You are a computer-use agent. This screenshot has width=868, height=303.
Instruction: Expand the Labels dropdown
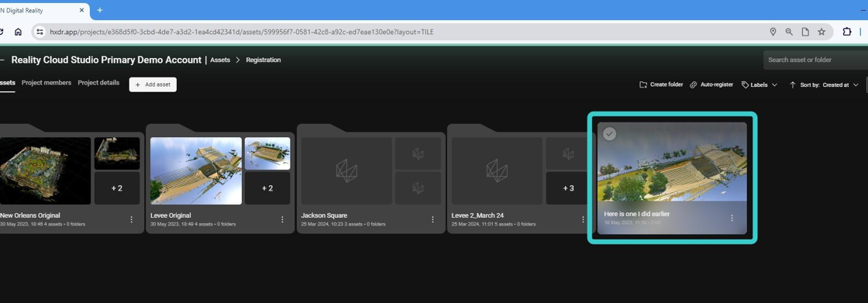759,84
